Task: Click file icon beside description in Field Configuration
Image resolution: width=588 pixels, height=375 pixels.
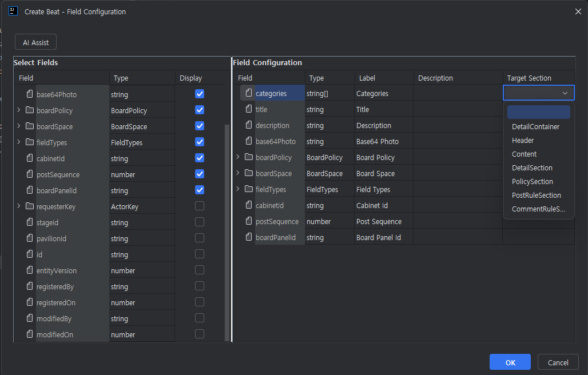Action: [x=249, y=125]
